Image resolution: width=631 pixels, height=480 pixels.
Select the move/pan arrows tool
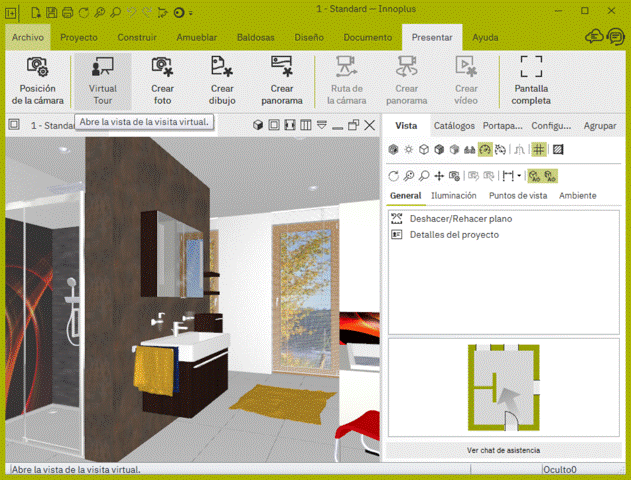point(439,176)
